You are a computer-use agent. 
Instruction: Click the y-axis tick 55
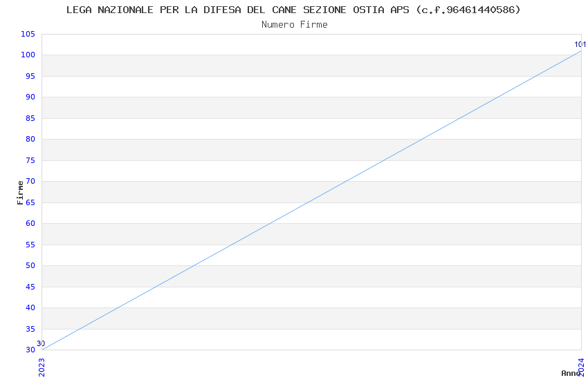[30, 245]
